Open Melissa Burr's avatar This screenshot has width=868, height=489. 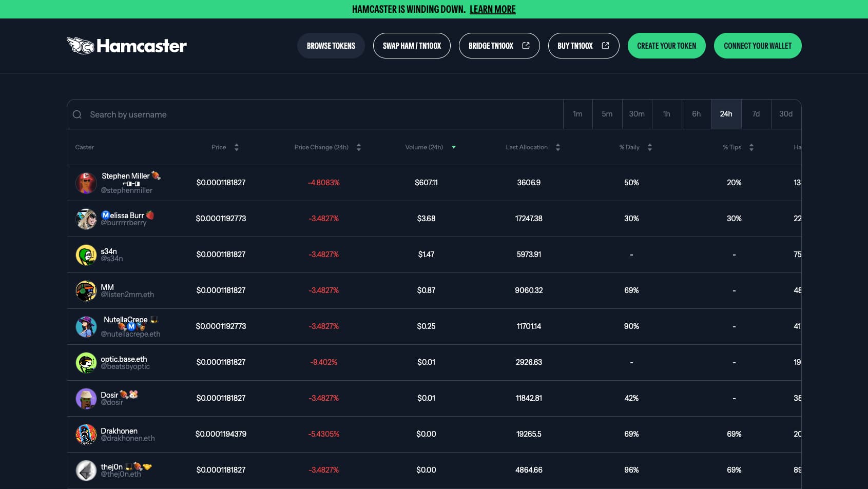[x=86, y=219]
